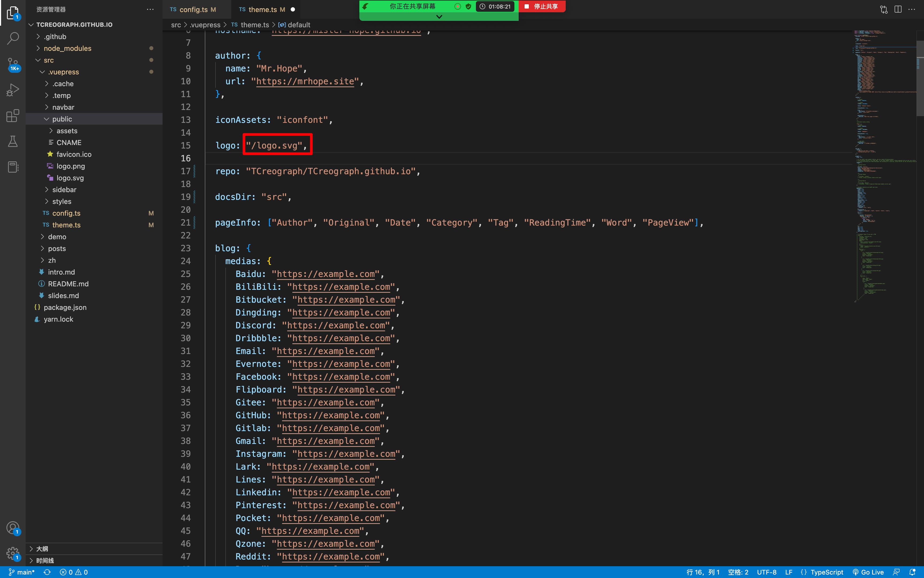Click the compare changes icon in editor toolbar
Viewport: 924px width, 578px height.
click(x=884, y=9)
